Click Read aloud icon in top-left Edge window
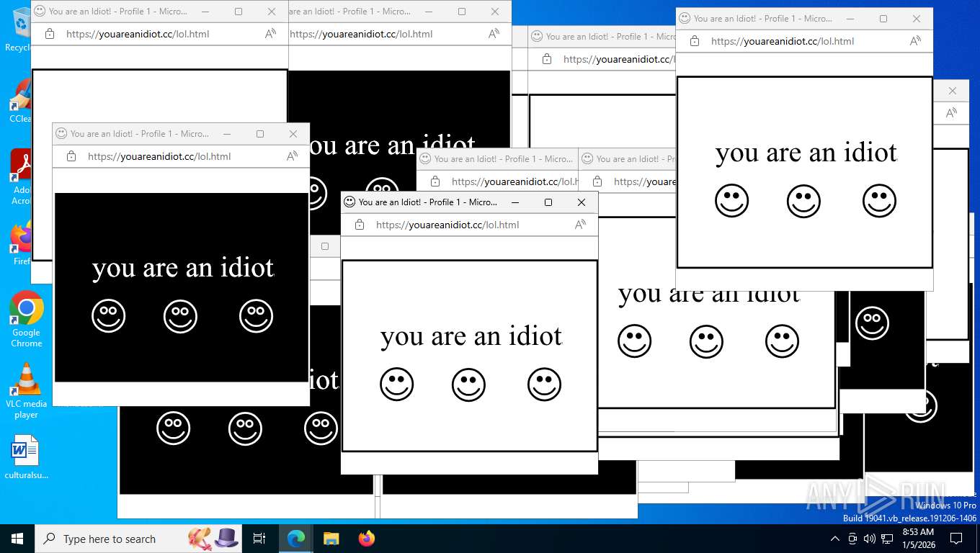The height and width of the screenshot is (553, 980). pyautogui.click(x=270, y=34)
